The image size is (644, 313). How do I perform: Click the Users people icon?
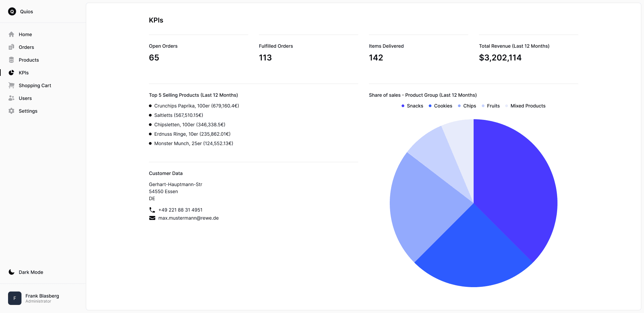coord(11,98)
